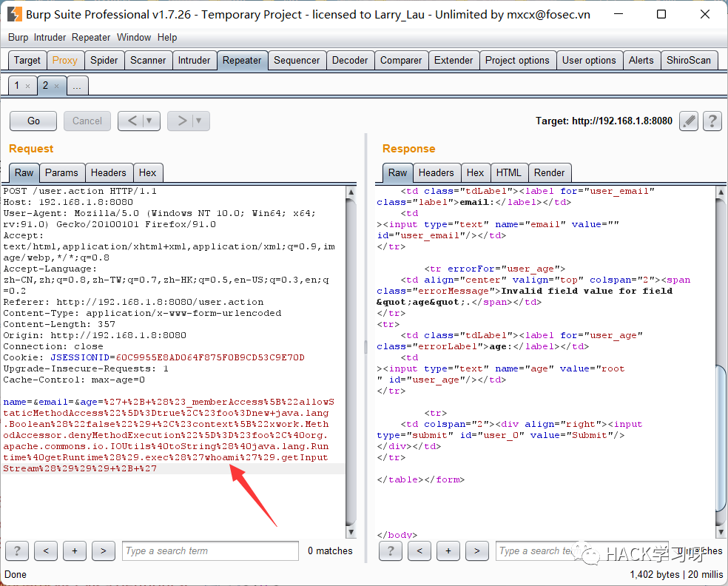The image size is (728, 586).
Task: Click the response search term field
Action: (x=582, y=550)
